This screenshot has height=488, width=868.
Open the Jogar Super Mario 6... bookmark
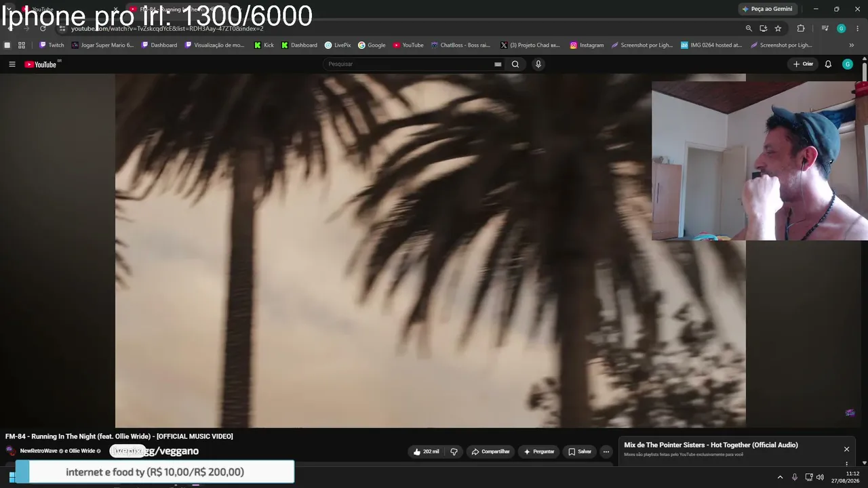[102, 45]
